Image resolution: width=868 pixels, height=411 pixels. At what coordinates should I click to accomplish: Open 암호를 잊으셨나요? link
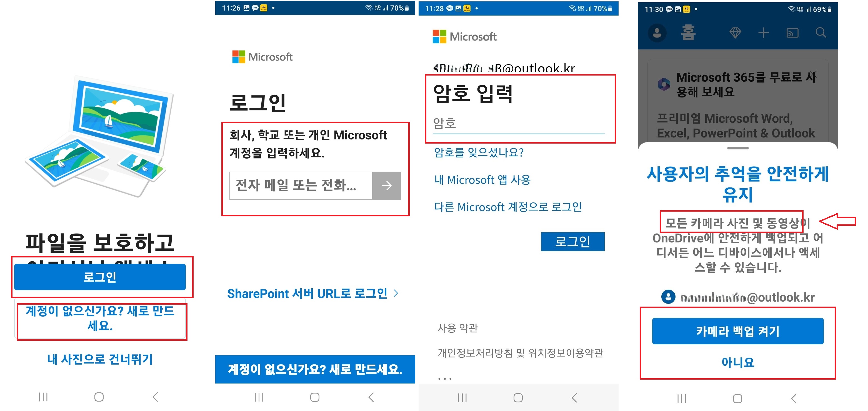(479, 153)
